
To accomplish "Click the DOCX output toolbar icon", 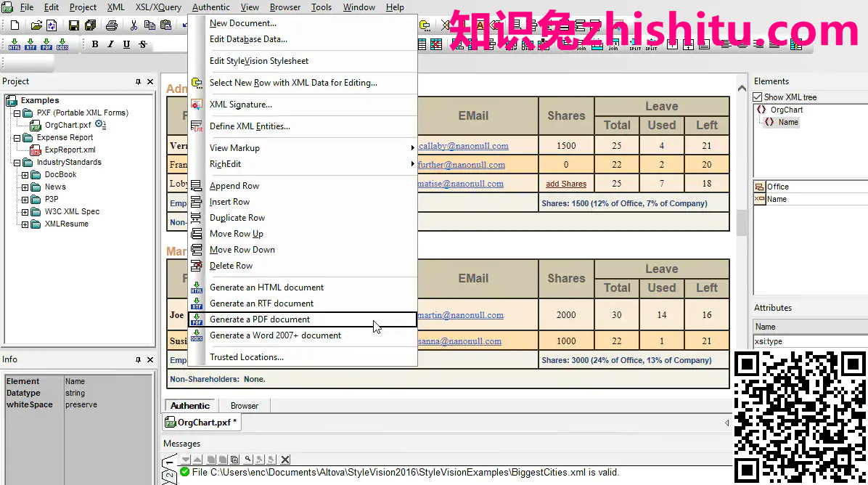I will pyautogui.click(x=62, y=44).
